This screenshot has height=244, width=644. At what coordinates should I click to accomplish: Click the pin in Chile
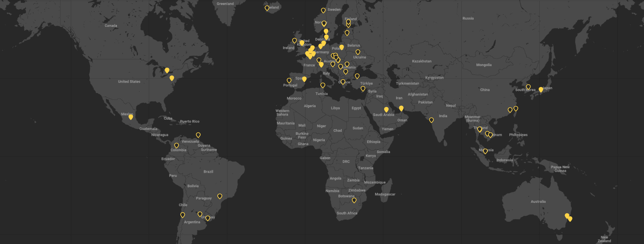(x=183, y=215)
